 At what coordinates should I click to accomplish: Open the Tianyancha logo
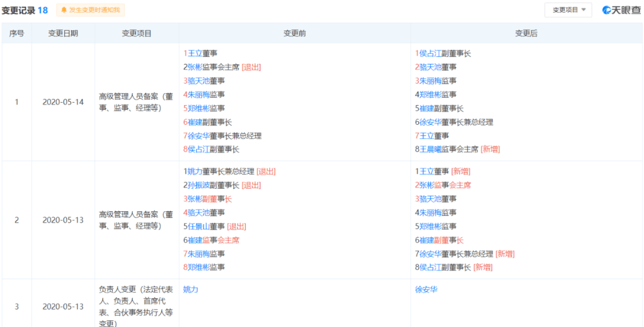[x=621, y=10]
